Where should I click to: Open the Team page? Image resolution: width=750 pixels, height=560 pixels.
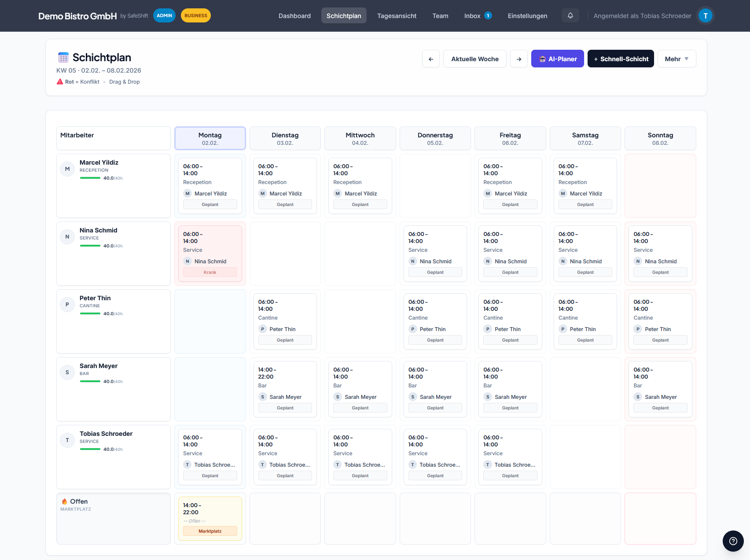pos(440,15)
